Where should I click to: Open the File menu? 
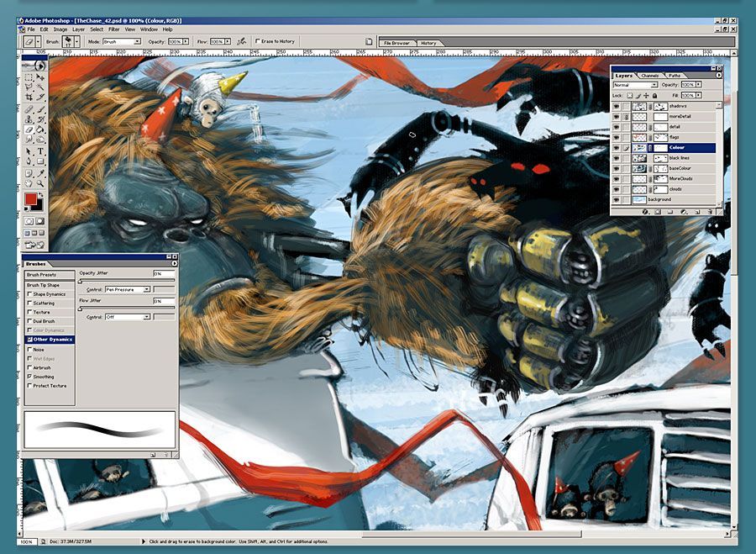click(x=31, y=29)
